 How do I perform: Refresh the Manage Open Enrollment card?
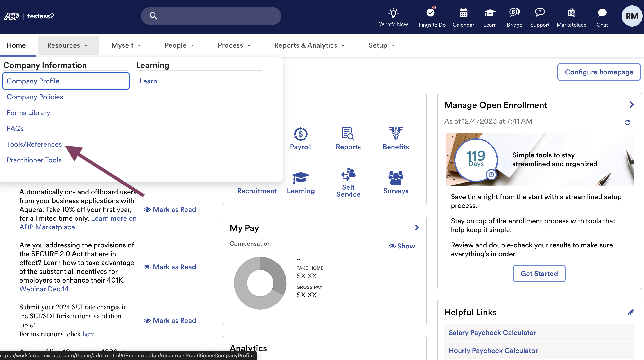coord(627,122)
